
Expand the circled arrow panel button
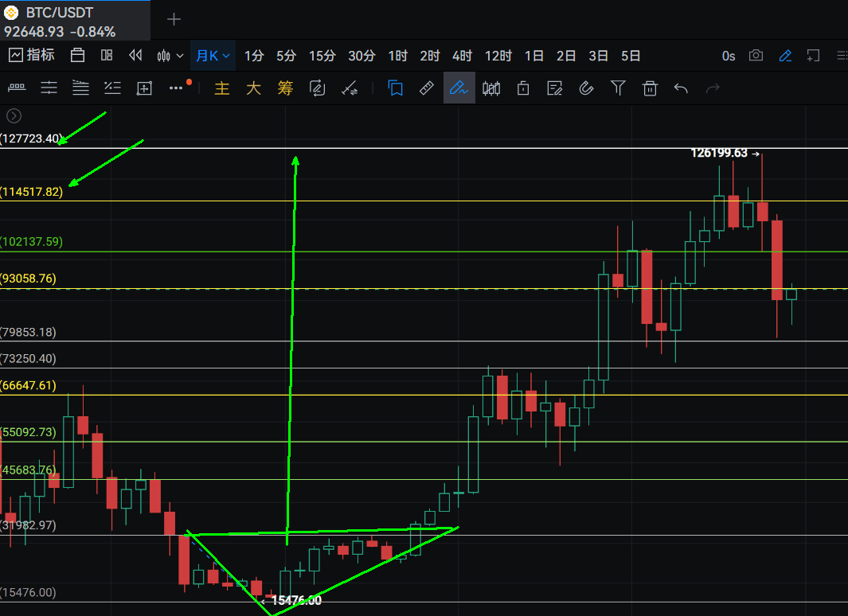(14, 115)
